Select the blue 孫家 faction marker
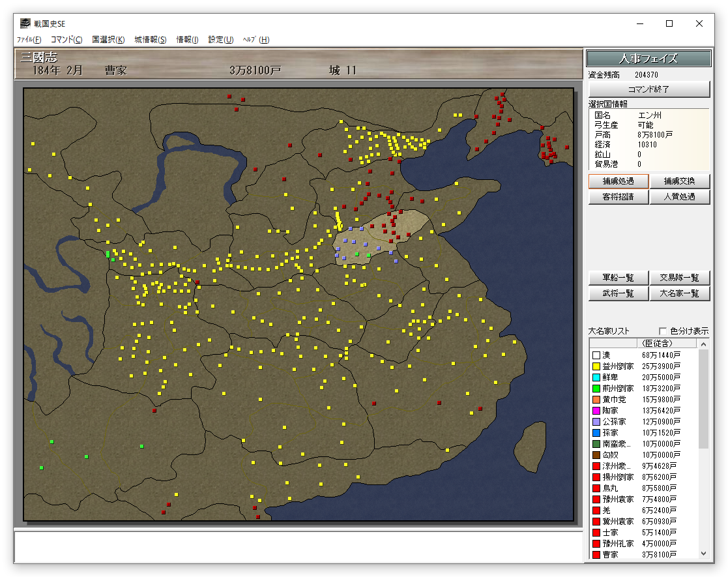This screenshot has width=728, height=577. tap(596, 433)
